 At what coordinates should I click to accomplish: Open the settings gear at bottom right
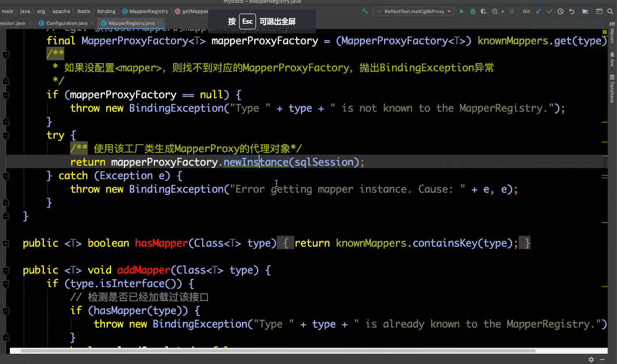591,359
